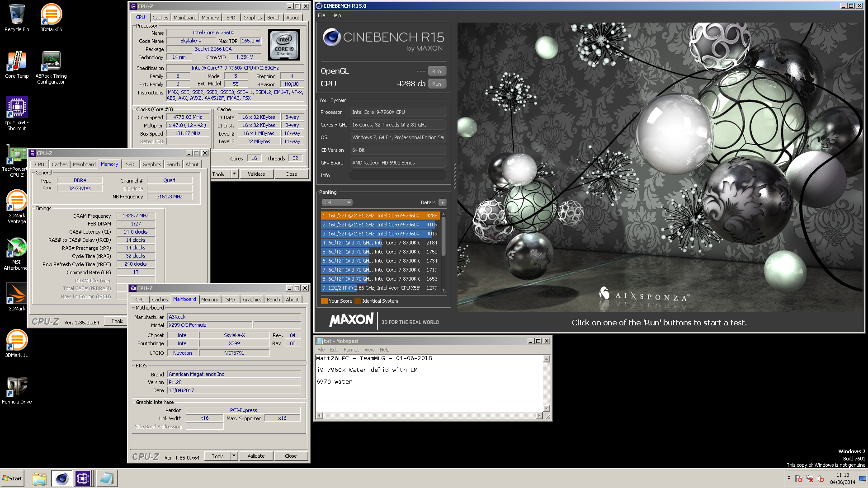
Task: Click the muted volume tray icon
Action: click(821, 479)
